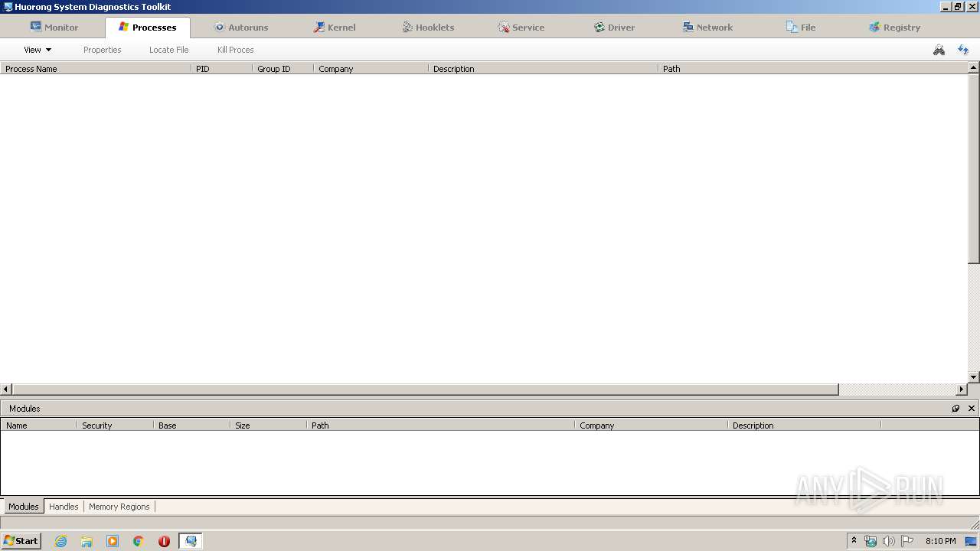980x551 pixels.
Task: Open Windows Media Player from taskbar
Action: click(113, 541)
